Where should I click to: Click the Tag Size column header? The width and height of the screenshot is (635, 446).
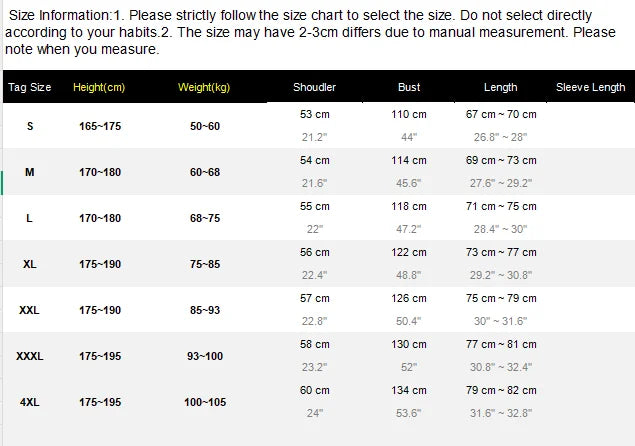tap(29, 87)
